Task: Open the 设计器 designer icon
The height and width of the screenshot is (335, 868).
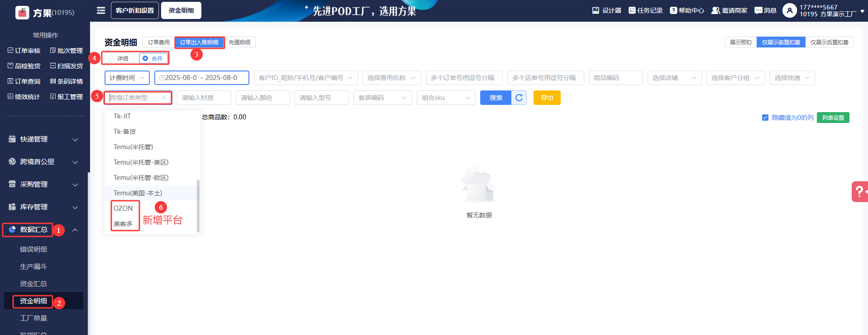Action: 596,10
